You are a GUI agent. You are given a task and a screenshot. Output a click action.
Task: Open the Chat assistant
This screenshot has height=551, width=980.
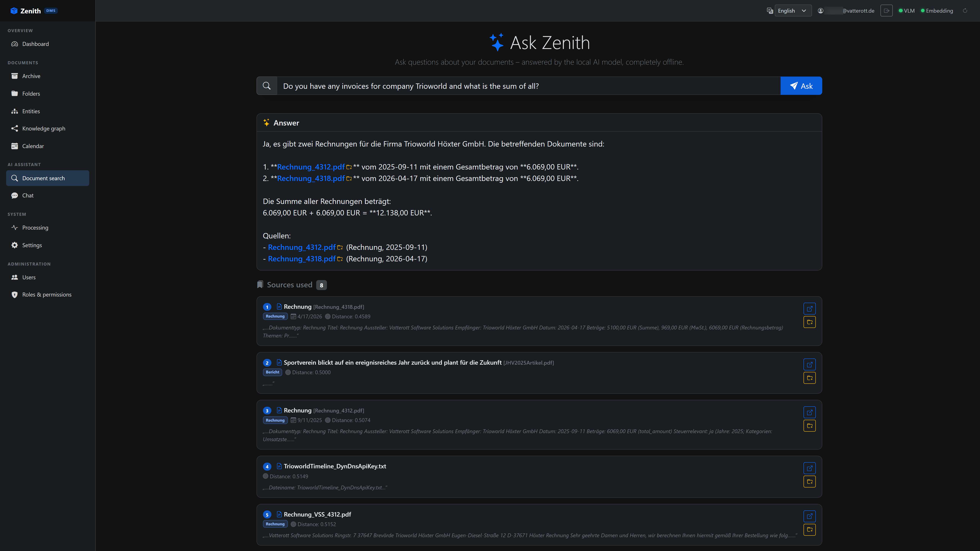tap(47, 196)
